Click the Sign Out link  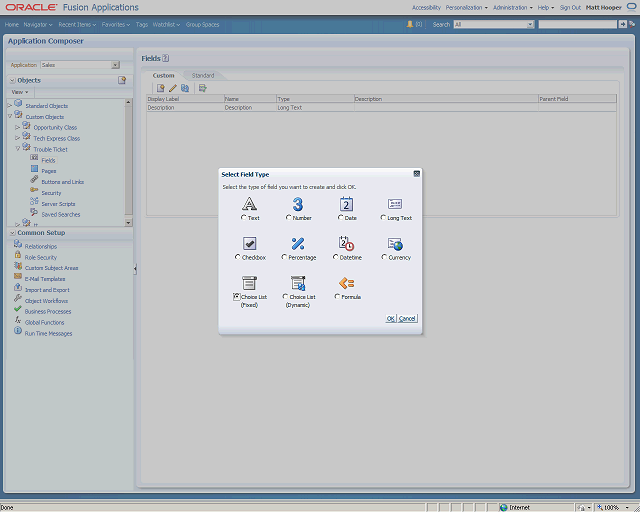pos(570,8)
